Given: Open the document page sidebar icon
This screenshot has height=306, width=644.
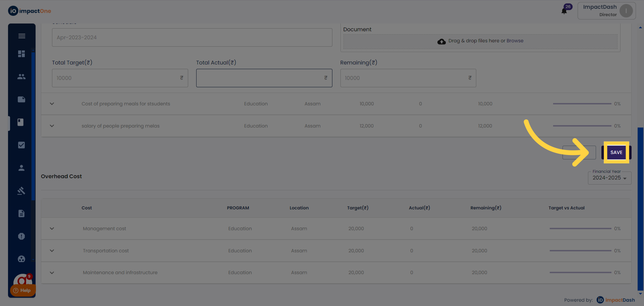Looking at the screenshot, I should click(x=21, y=213).
